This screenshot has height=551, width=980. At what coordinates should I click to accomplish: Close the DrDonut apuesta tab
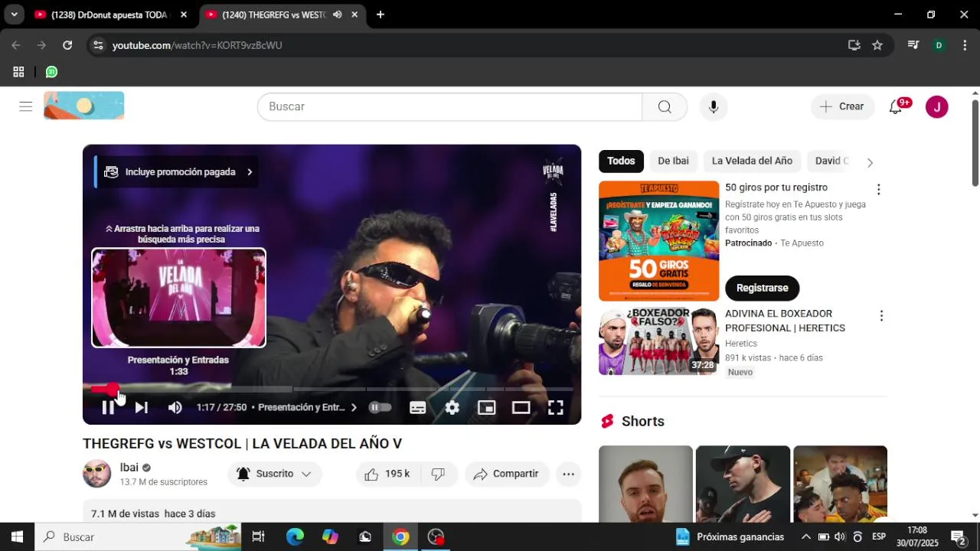184,15
